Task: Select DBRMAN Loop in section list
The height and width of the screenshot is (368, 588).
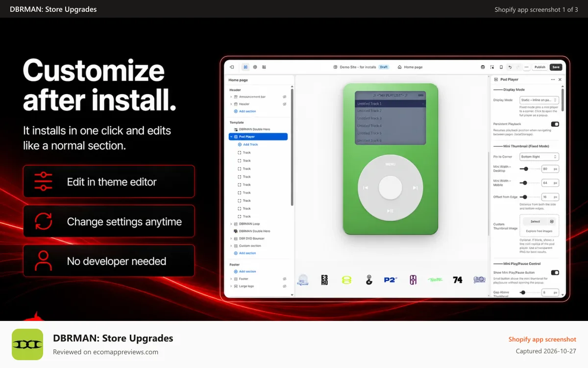Action: coord(249,224)
